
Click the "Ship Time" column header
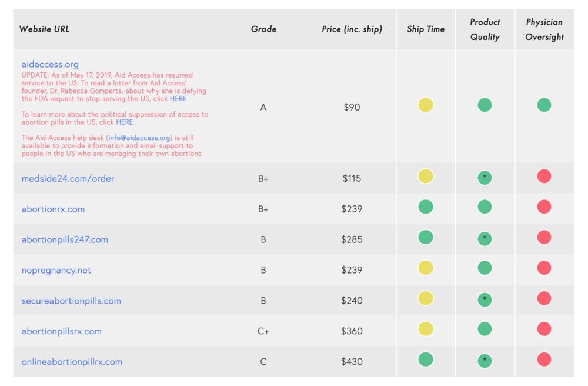(426, 29)
